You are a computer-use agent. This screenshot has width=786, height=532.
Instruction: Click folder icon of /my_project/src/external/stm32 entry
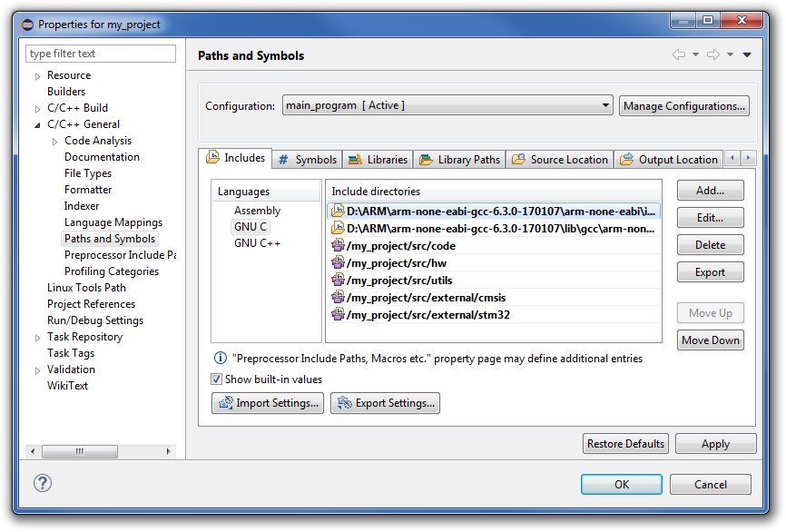tap(338, 315)
